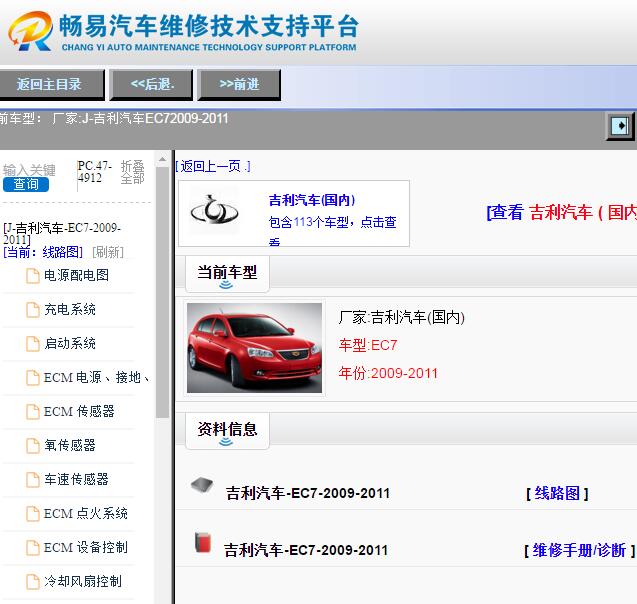Click the file icon next to 氧传感器

[x=33, y=446]
